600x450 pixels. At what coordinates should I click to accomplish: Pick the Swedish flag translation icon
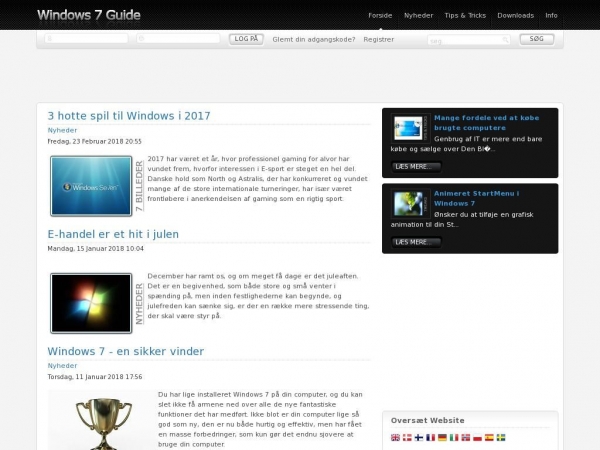click(x=501, y=437)
